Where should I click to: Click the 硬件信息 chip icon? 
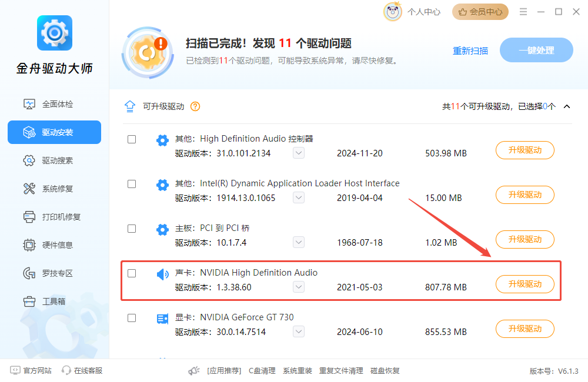29,245
